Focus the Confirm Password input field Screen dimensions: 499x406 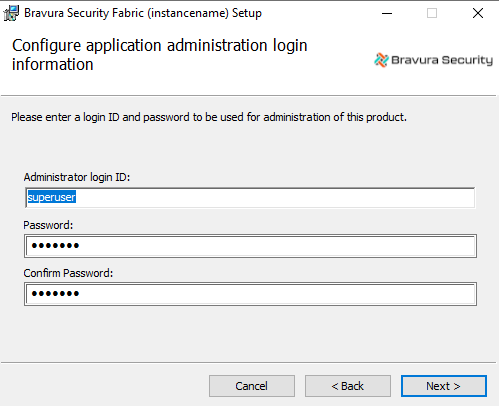coord(250,294)
